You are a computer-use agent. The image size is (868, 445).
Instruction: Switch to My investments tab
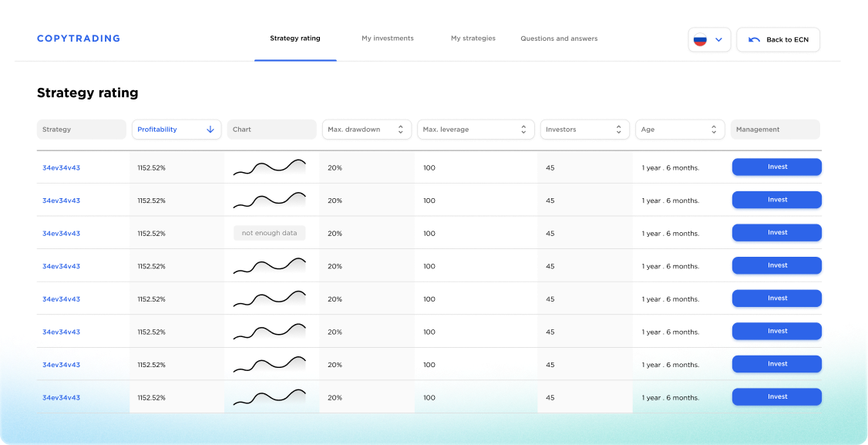click(x=388, y=39)
